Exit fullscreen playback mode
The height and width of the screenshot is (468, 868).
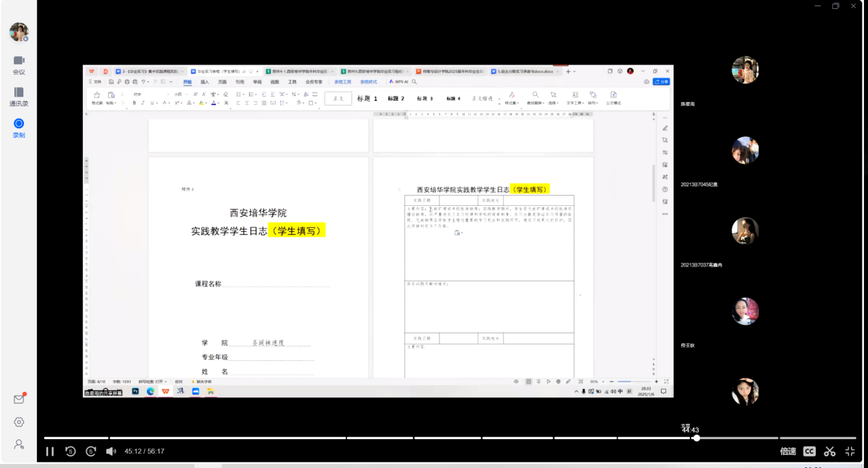point(850,452)
